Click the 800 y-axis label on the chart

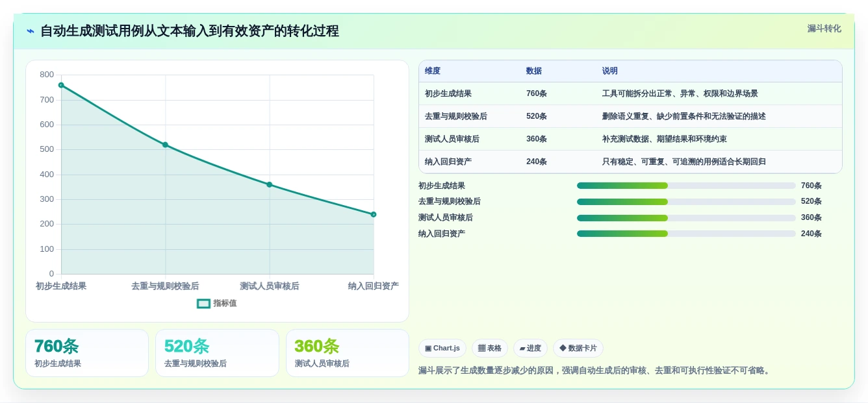[47, 75]
